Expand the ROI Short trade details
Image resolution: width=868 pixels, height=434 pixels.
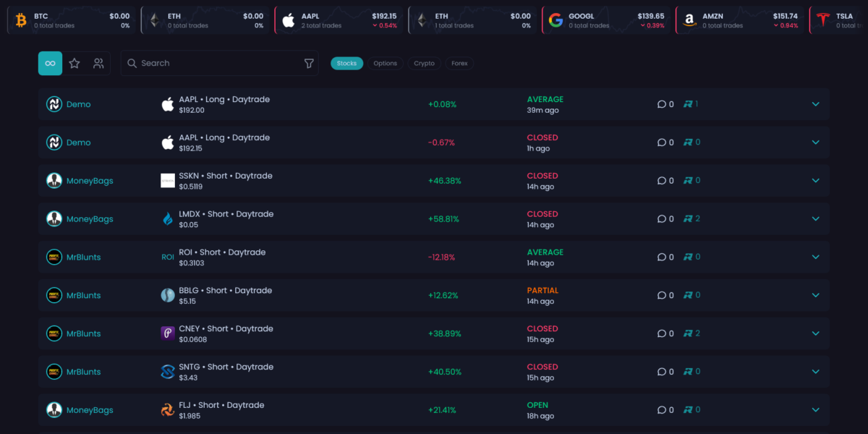[x=815, y=258]
